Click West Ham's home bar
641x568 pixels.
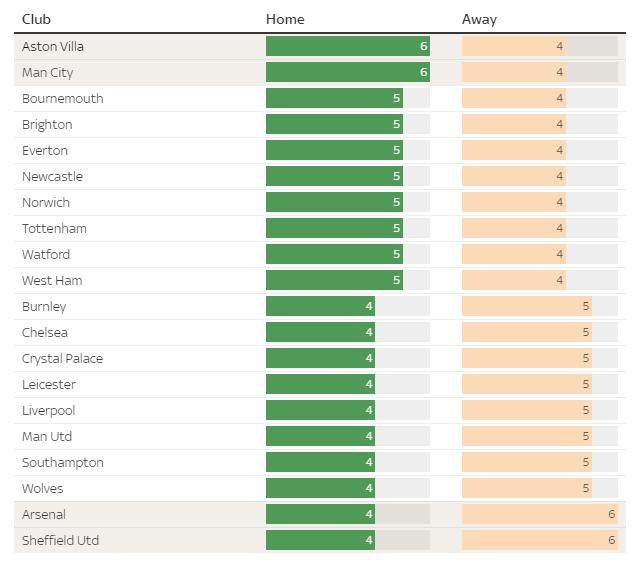tap(334, 280)
